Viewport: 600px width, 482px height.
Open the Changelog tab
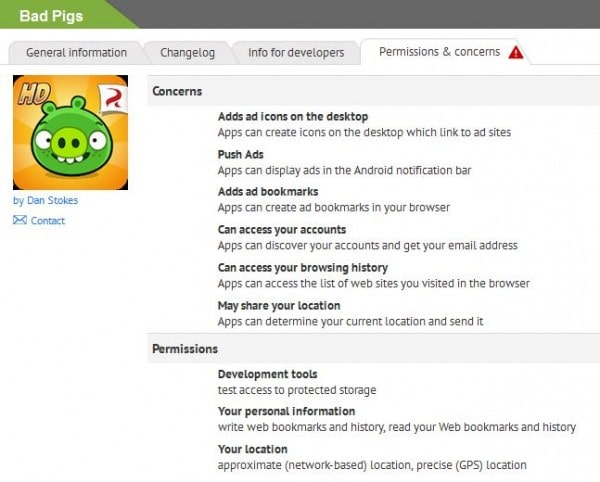(x=188, y=52)
